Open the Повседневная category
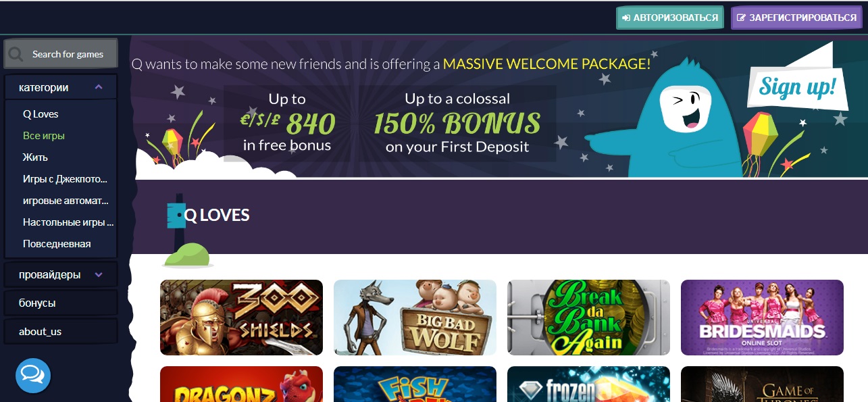This screenshot has width=868, height=402. point(57,244)
